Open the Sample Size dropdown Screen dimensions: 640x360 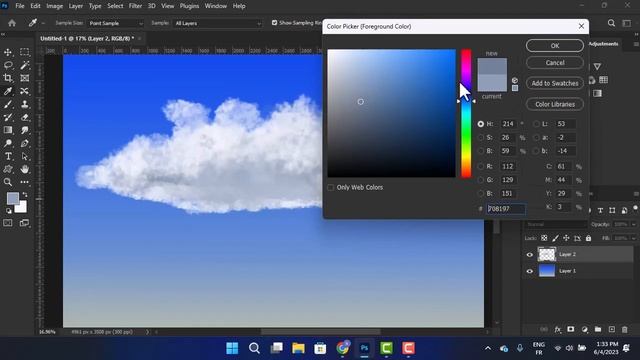[x=116, y=23]
